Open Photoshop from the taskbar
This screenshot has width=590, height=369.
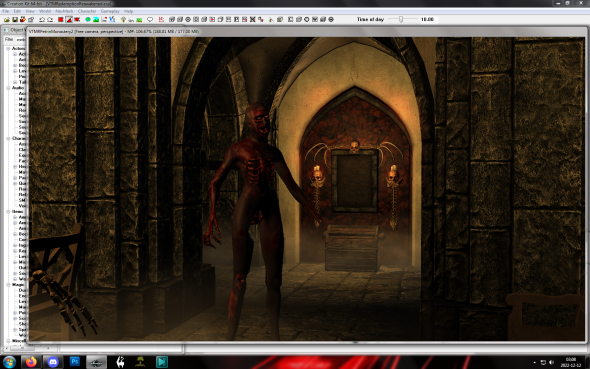coord(75,362)
